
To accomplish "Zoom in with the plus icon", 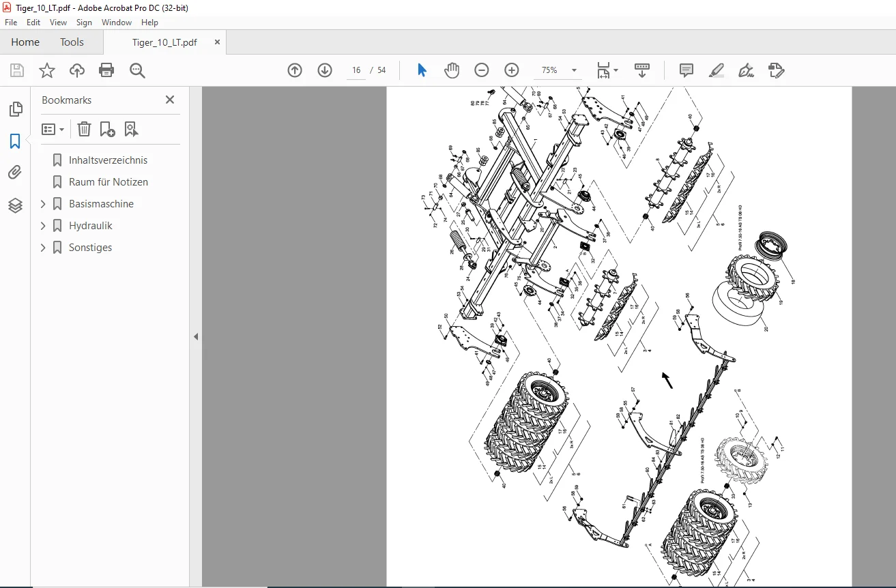I will coord(512,70).
